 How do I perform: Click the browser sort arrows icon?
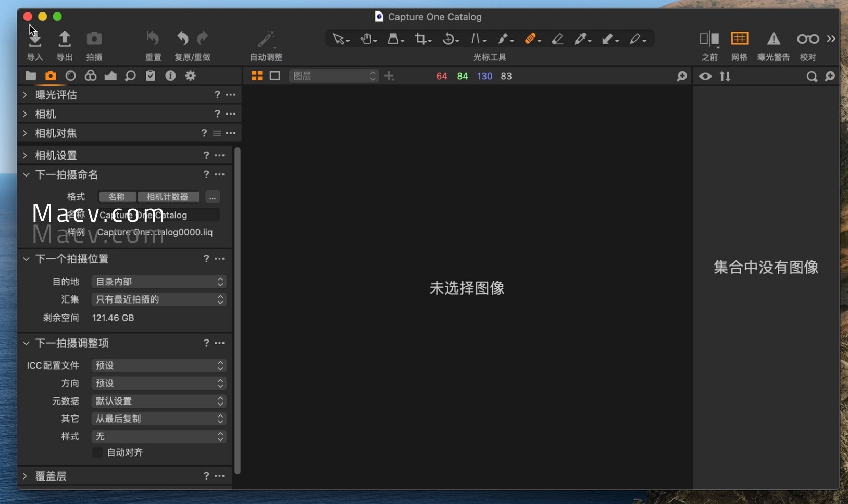click(x=725, y=77)
